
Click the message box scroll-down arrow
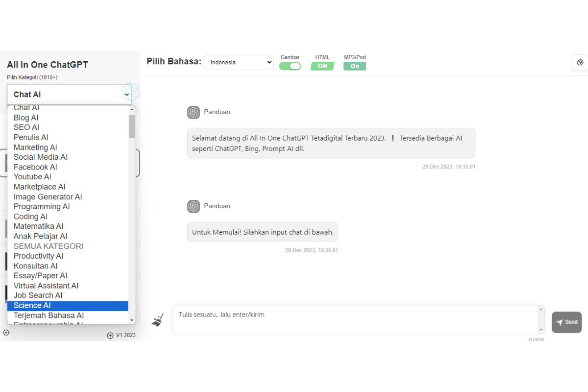click(x=541, y=330)
